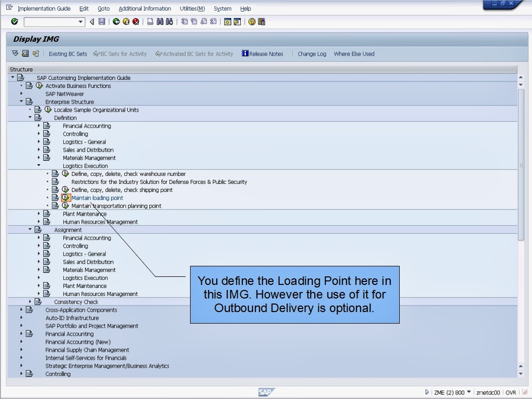
Task: Click Existing BC Sets button
Action: click(x=68, y=54)
